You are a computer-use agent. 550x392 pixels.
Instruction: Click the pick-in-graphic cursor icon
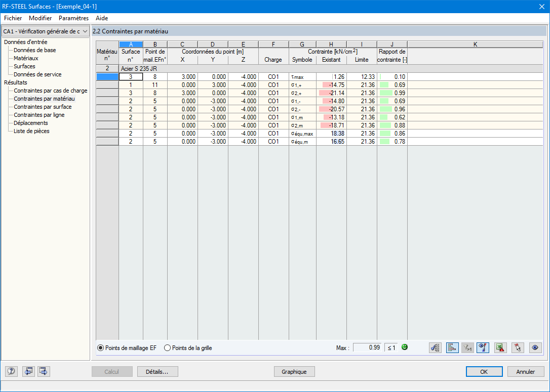point(518,348)
